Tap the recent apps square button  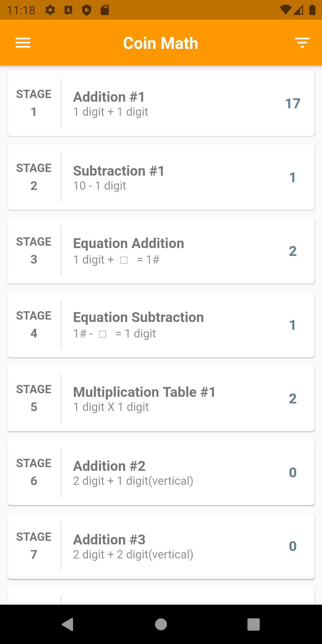254,624
